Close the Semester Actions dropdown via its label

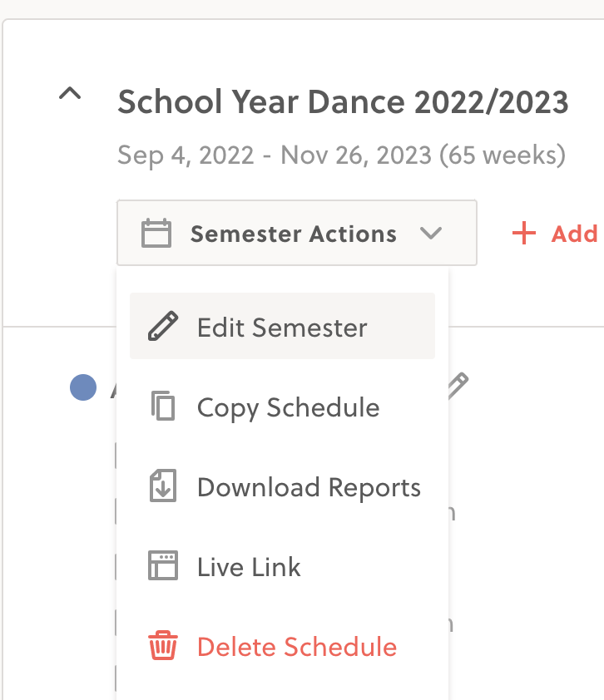[x=293, y=234]
